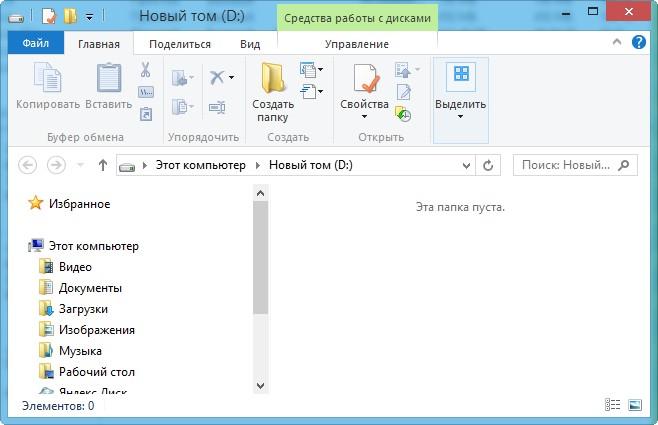658x425 pixels.
Task: Open the Файл menu
Action: point(36,43)
